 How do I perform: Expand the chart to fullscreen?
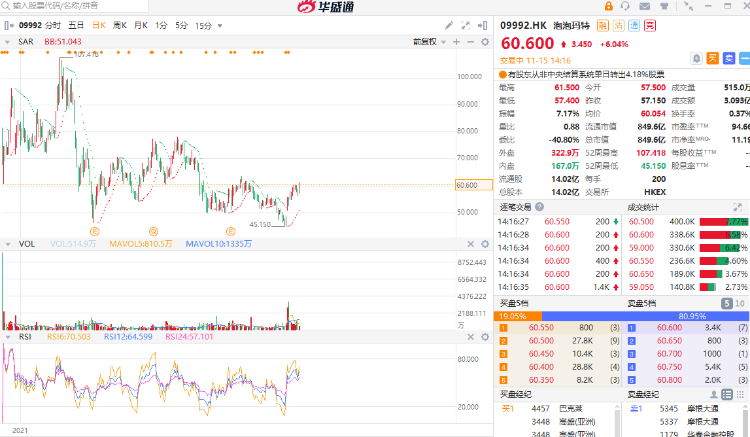coord(465,25)
